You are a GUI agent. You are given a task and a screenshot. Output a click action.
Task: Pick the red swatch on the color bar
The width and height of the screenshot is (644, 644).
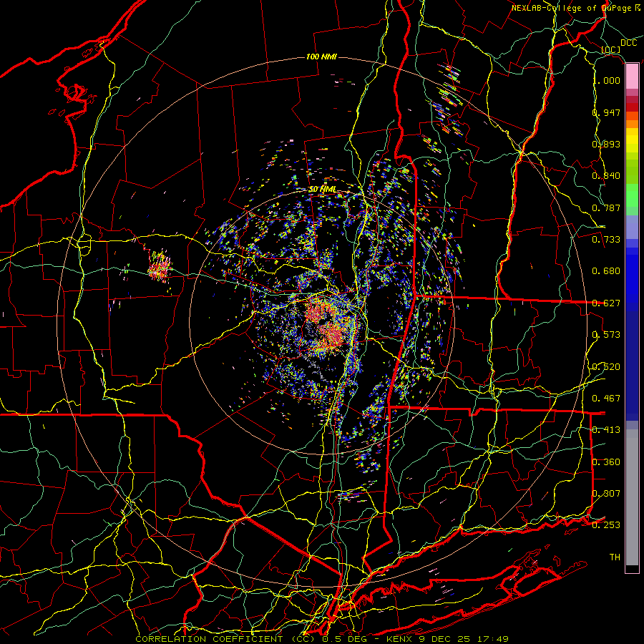(x=632, y=107)
